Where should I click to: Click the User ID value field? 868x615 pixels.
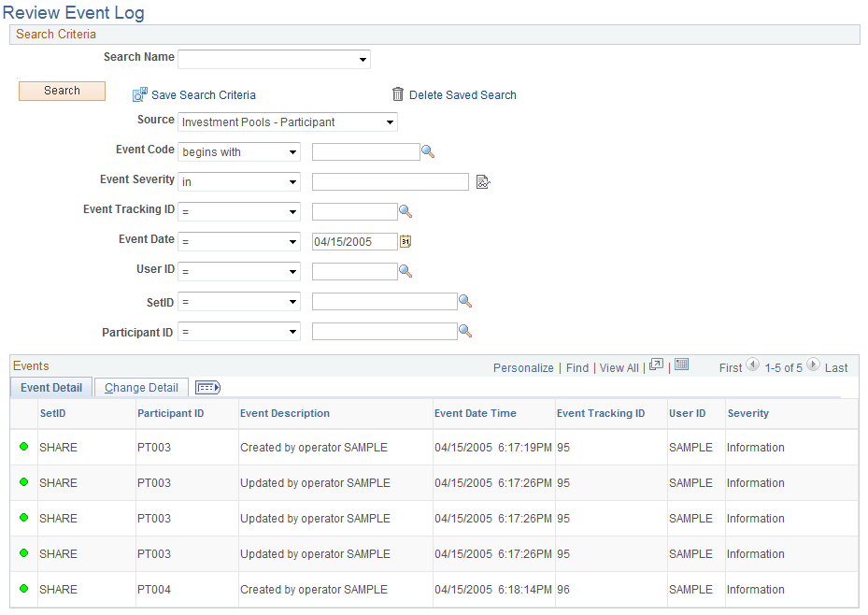[355, 271]
